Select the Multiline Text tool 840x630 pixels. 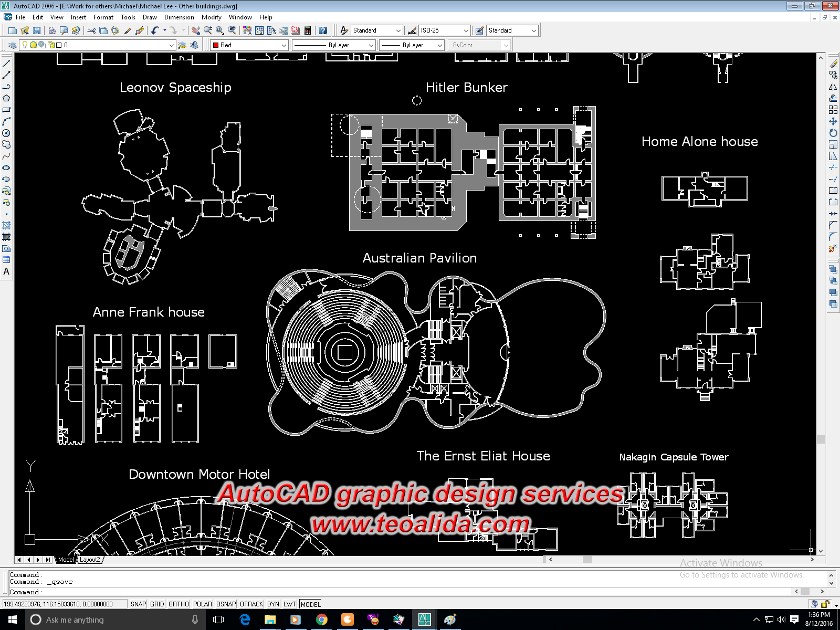[6, 271]
